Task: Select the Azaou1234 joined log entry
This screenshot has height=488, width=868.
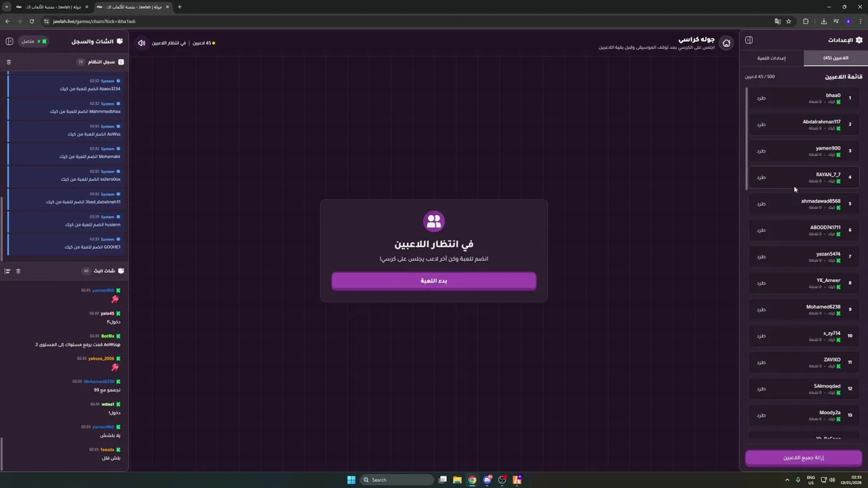Action: (65, 85)
